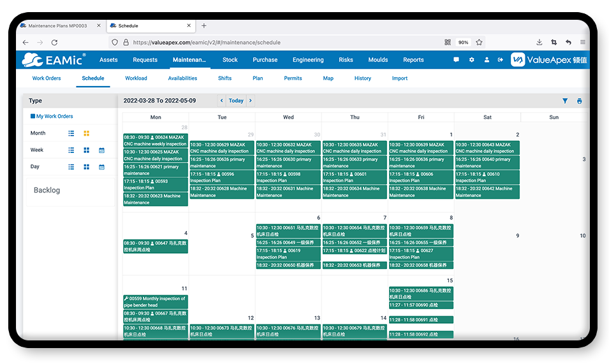
Task: Select Week grid view icon
Action: [86, 150]
